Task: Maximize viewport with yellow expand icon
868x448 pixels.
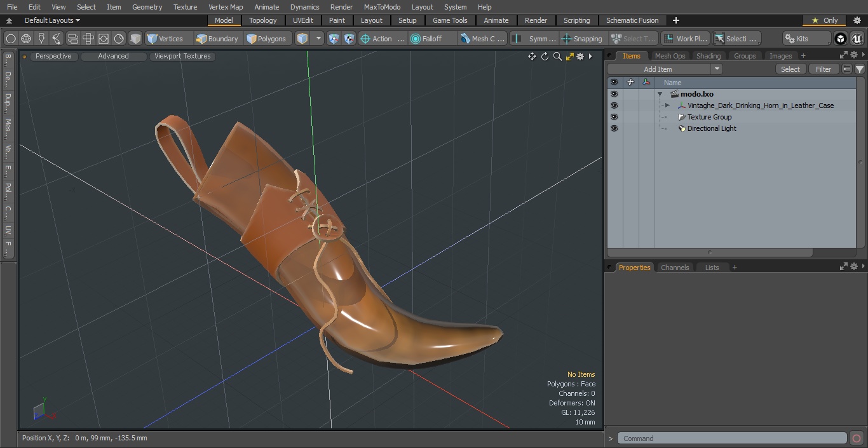Action: point(570,57)
